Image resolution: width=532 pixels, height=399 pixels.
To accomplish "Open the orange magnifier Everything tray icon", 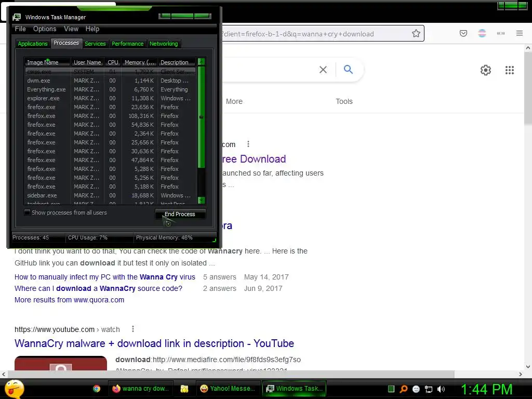I will 404,389.
